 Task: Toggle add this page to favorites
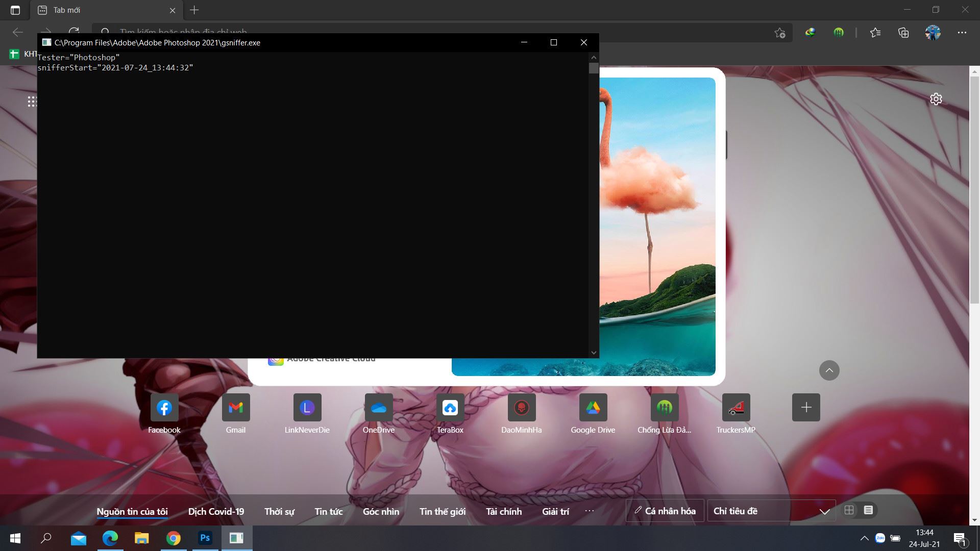[x=779, y=33]
